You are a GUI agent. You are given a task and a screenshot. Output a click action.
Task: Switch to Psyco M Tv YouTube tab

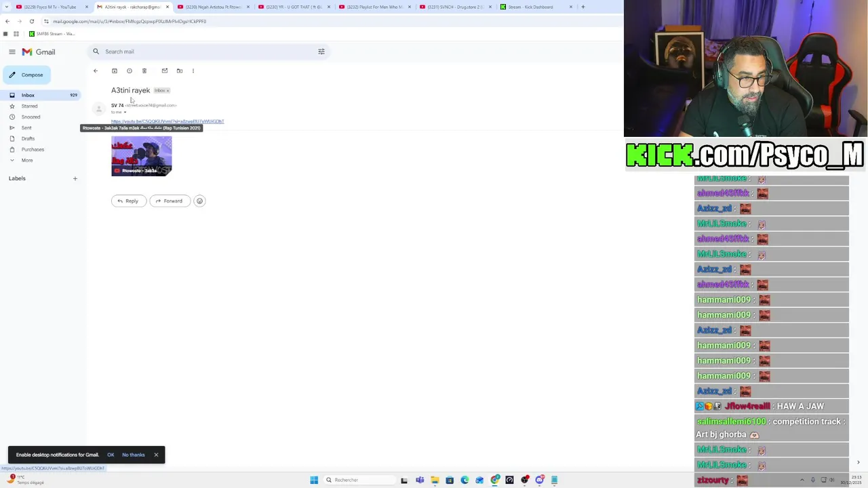point(50,7)
